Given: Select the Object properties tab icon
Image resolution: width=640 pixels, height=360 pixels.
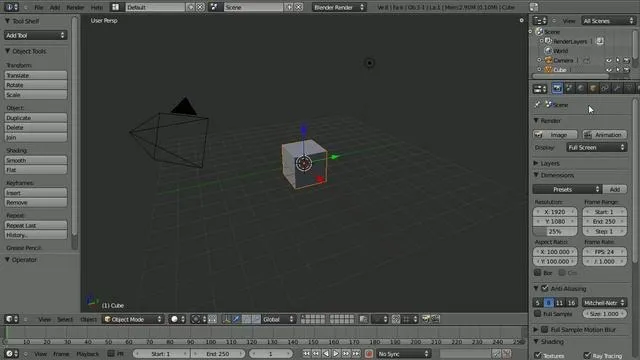Looking at the screenshot, I should (x=593, y=88).
